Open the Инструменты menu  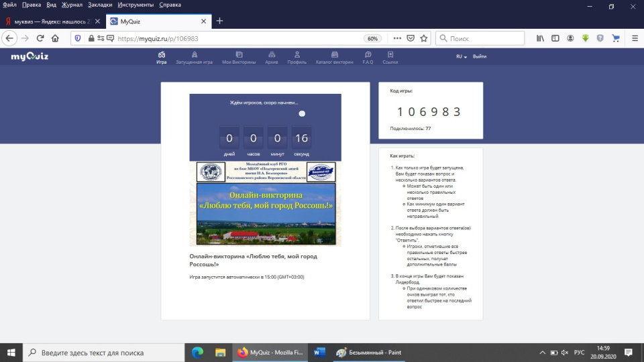[136, 5]
